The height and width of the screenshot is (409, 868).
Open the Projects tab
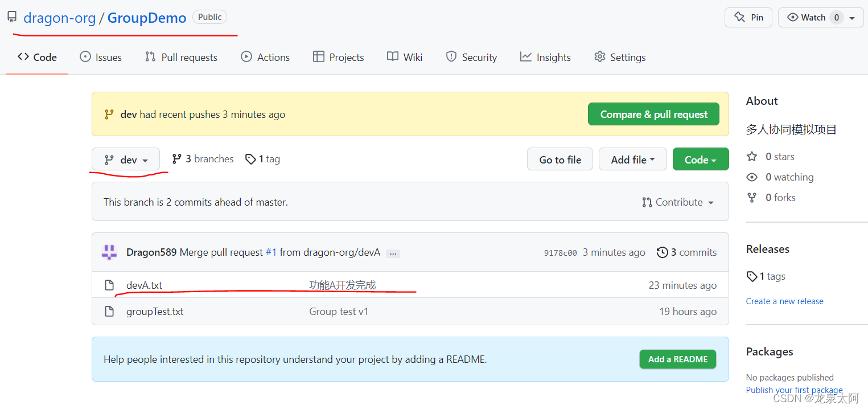pos(339,57)
